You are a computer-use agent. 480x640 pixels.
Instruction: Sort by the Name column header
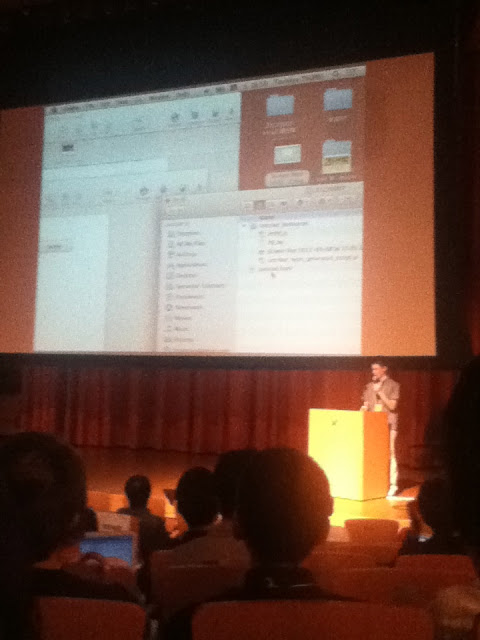[x=266, y=218]
